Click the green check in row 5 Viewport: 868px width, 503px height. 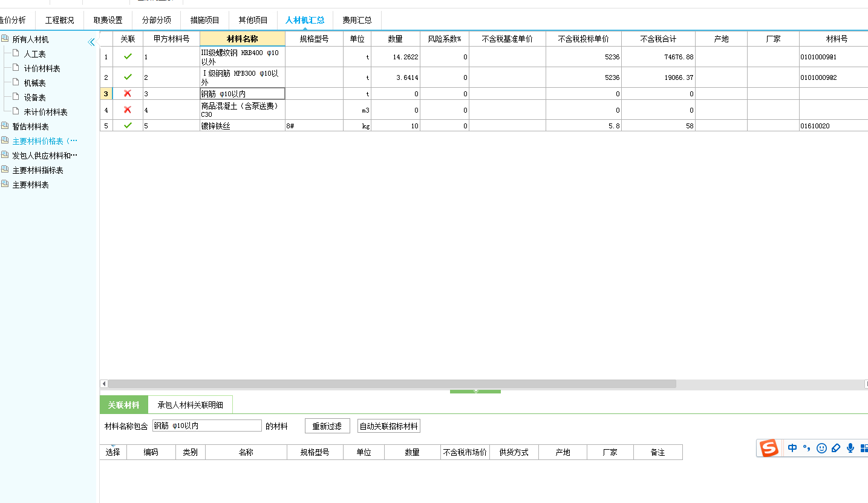coord(128,125)
